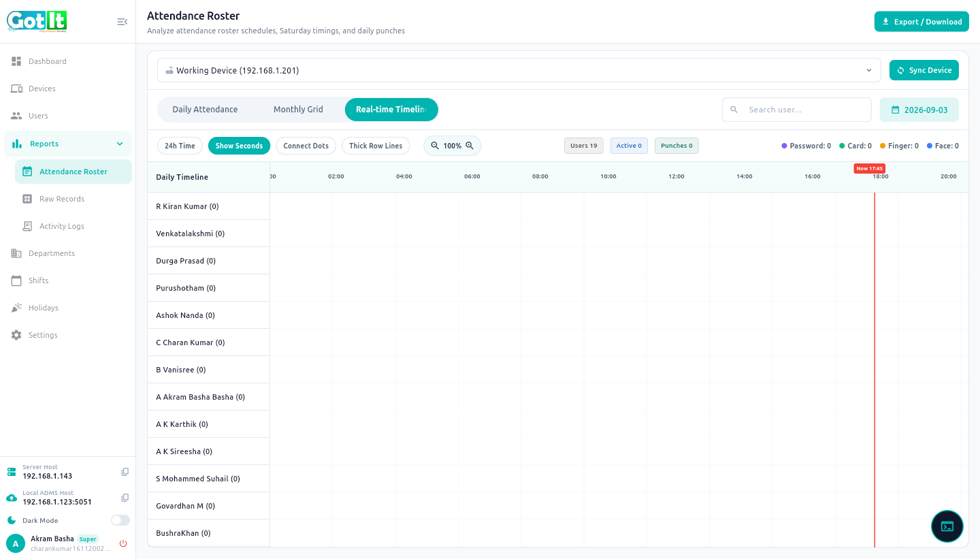Select the S Mohammed Suhail (0) row

[208, 479]
